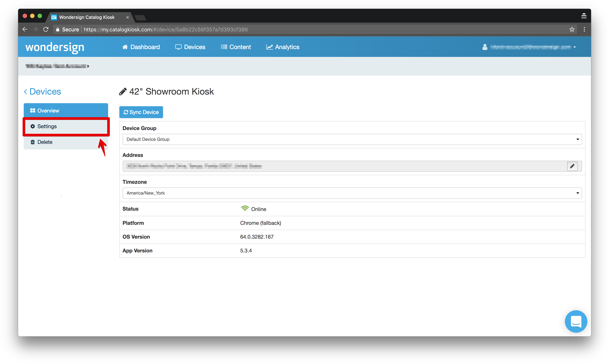Click Delete in the device sidebar

click(x=66, y=142)
